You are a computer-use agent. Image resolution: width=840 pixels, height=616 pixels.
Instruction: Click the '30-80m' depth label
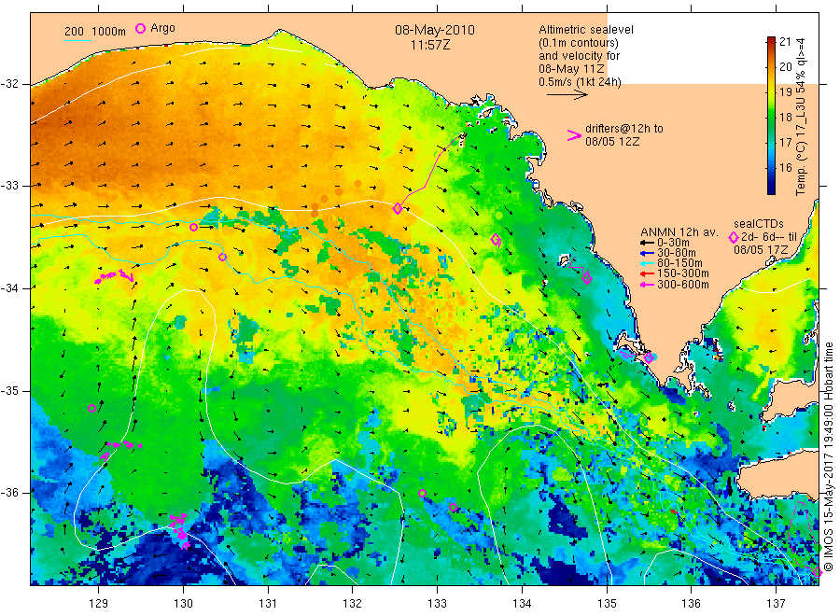[677, 253]
